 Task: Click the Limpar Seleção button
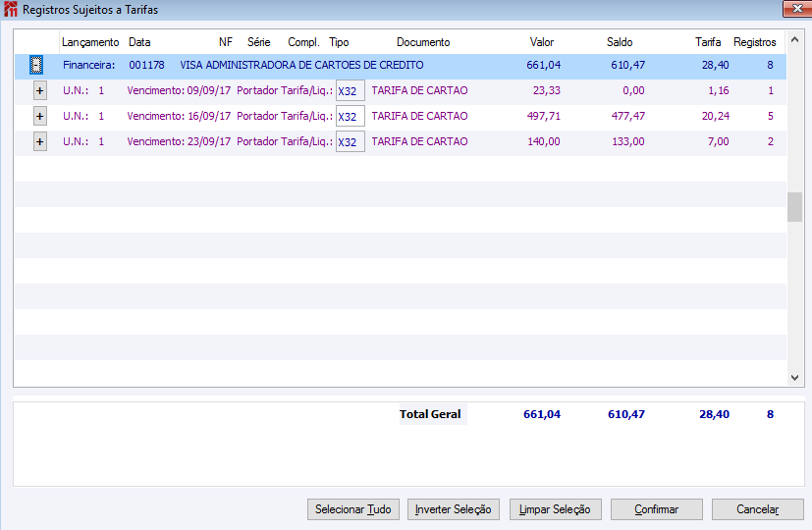(x=555, y=509)
